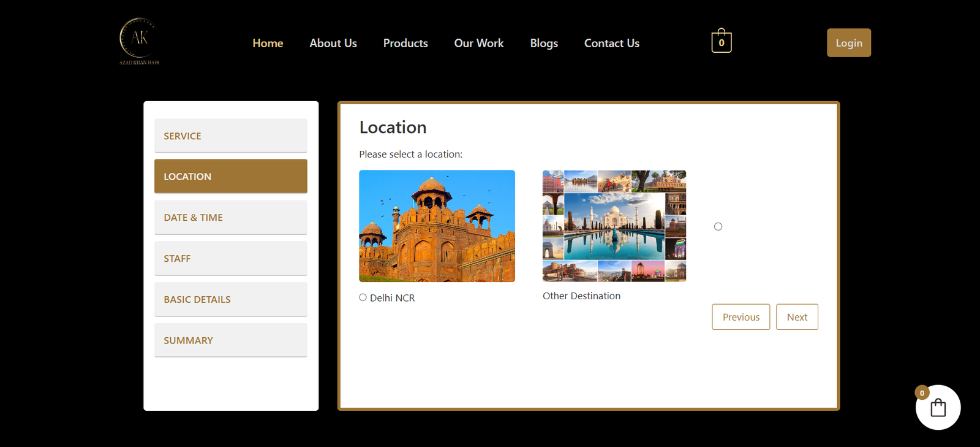Open the header shopping cart icon
This screenshot has width=980, height=447.
pos(721,42)
